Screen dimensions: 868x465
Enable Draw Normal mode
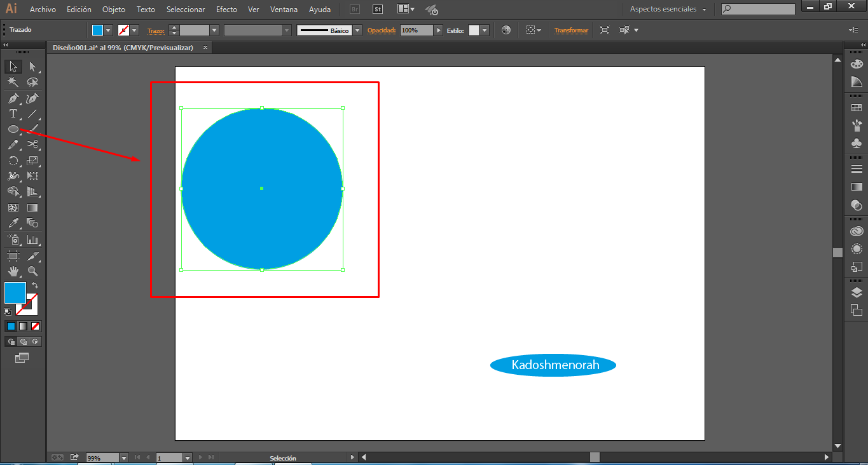pyautogui.click(x=11, y=342)
